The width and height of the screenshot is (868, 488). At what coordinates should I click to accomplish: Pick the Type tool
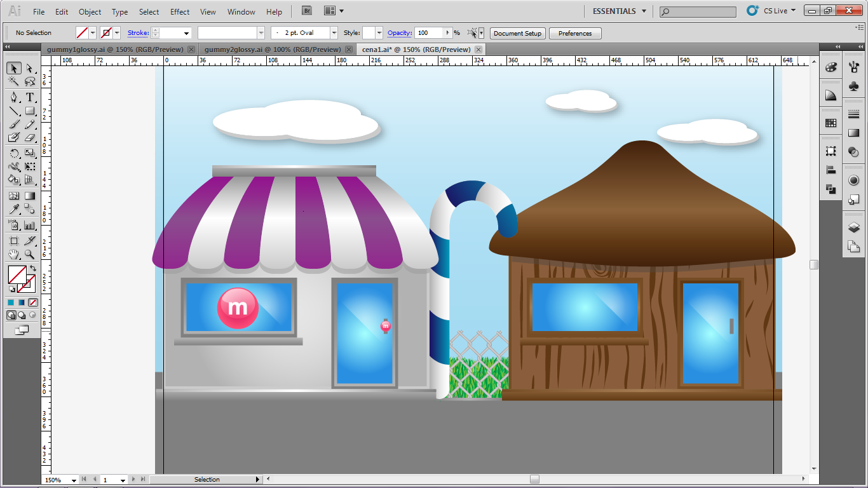[29, 97]
